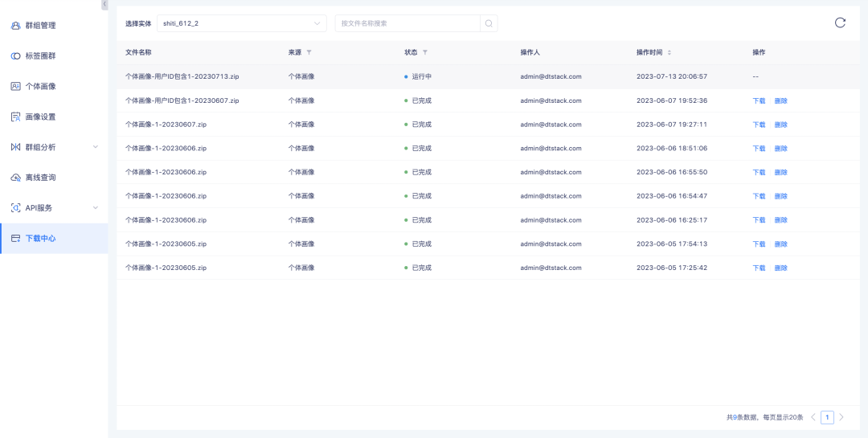Download 个体画像-用户ID包含1-20230607.zip
The width and height of the screenshot is (868, 438).
[759, 100]
